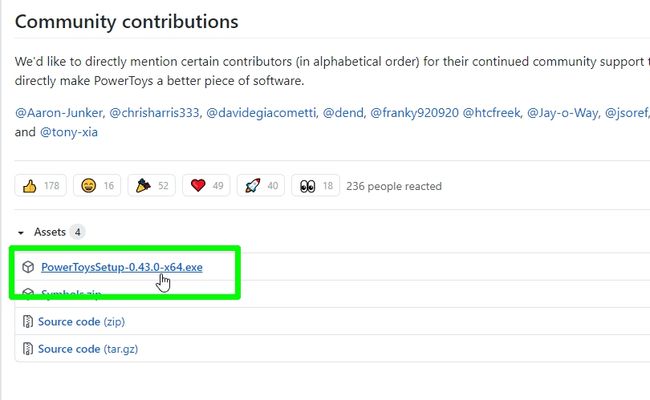
Task: Click the Assets count badge
Action: pos(77,232)
